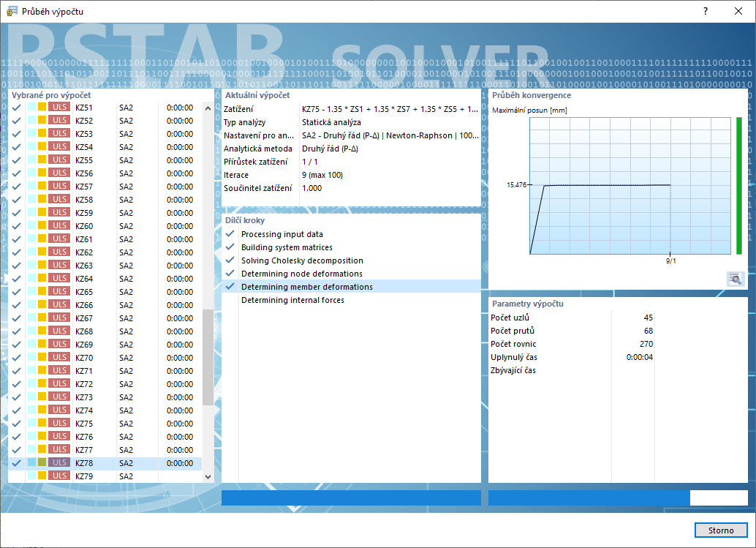Click the yellow color square for KZ64

point(42,278)
